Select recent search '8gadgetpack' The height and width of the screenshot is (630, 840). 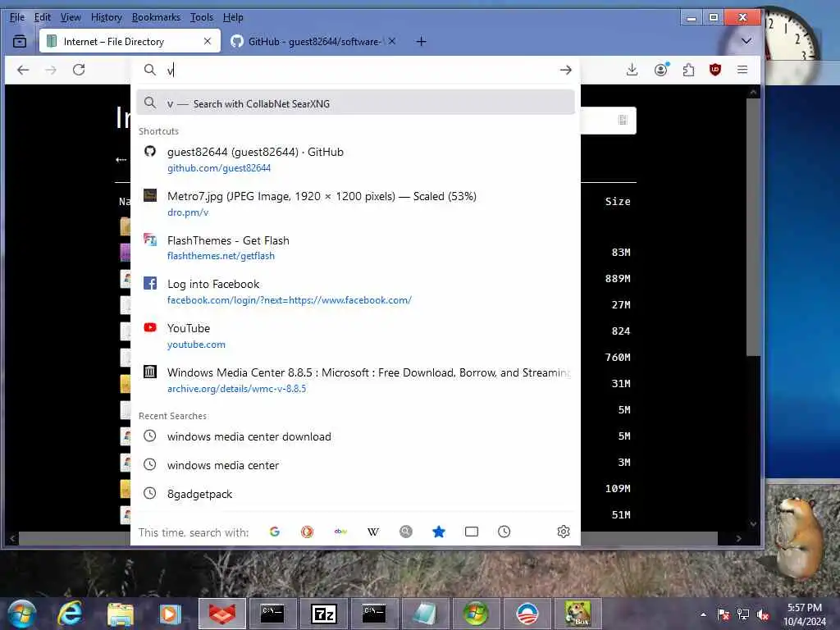pyautogui.click(x=355, y=493)
